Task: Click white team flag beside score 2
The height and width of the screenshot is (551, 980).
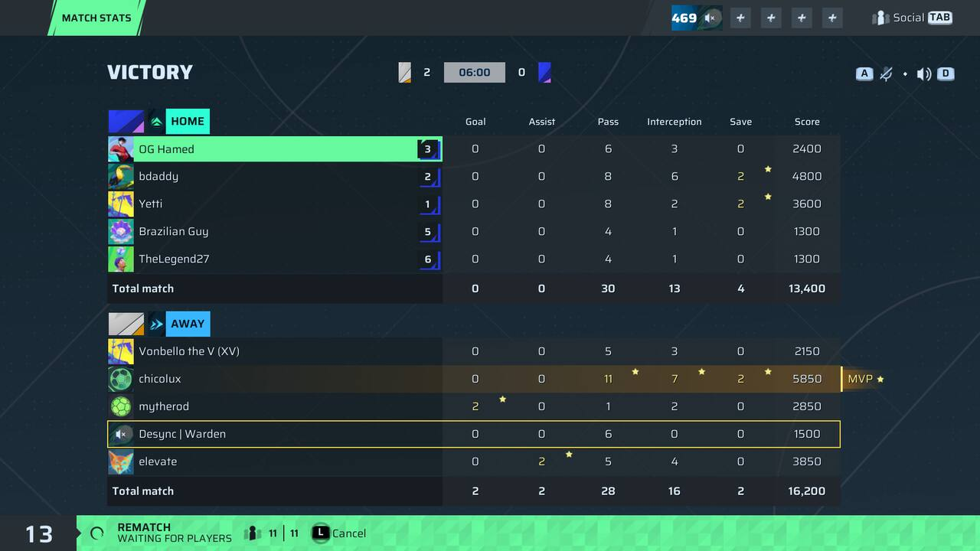Action: (405, 73)
